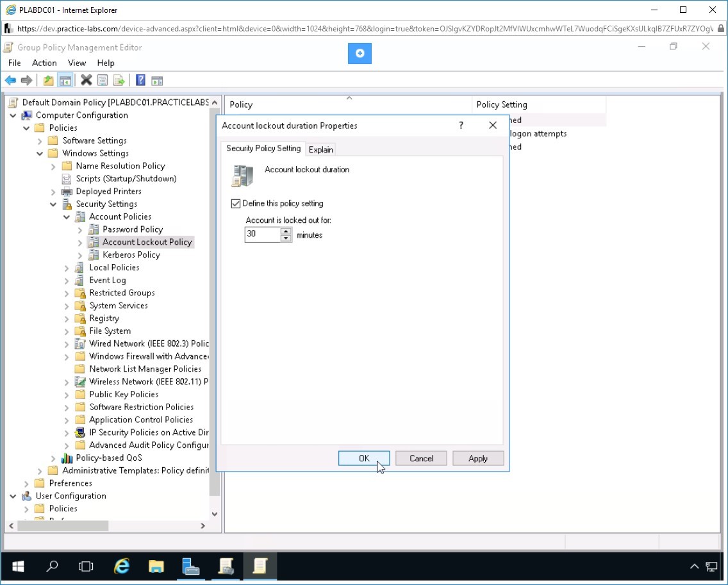This screenshot has height=585, width=728.
Task: Select Kerberos Policy in the tree
Action: (131, 255)
